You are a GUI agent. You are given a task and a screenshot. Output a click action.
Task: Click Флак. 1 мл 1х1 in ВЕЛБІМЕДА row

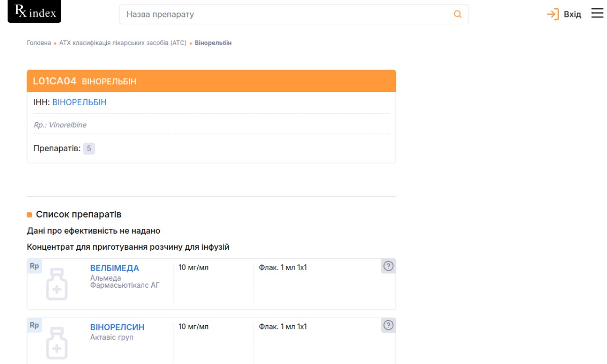pyautogui.click(x=283, y=268)
